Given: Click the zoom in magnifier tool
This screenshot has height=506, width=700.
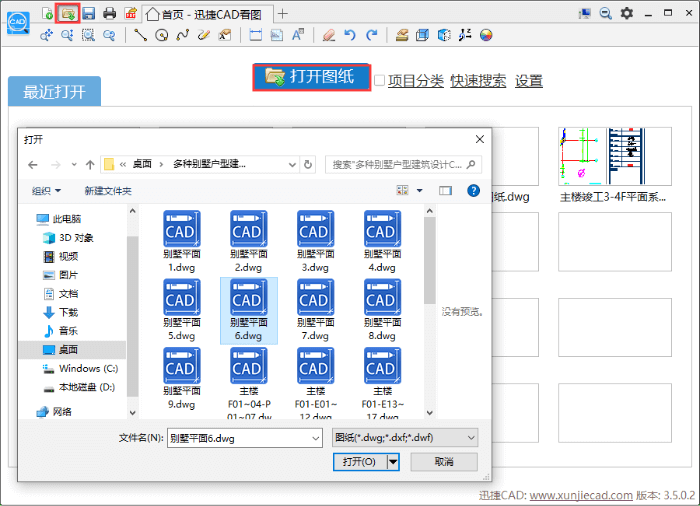Looking at the screenshot, I should (67, 35).
